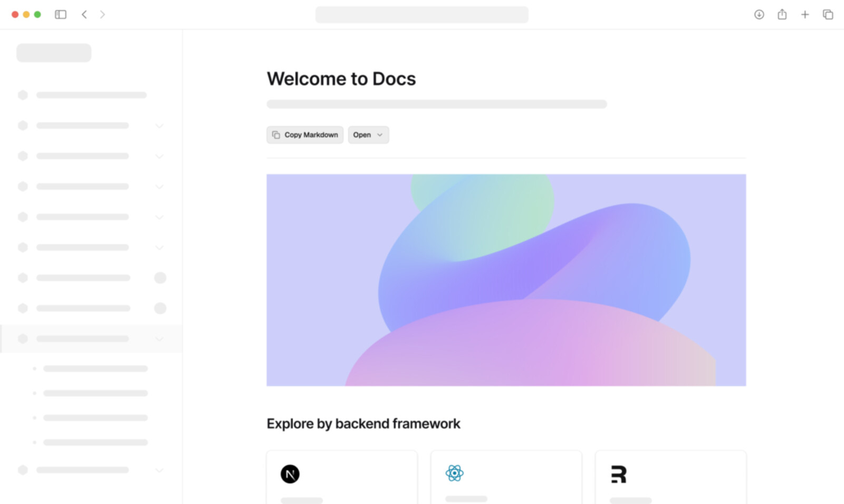Click the browser address bar
This screenshot has height=504, width=844.
421,14
